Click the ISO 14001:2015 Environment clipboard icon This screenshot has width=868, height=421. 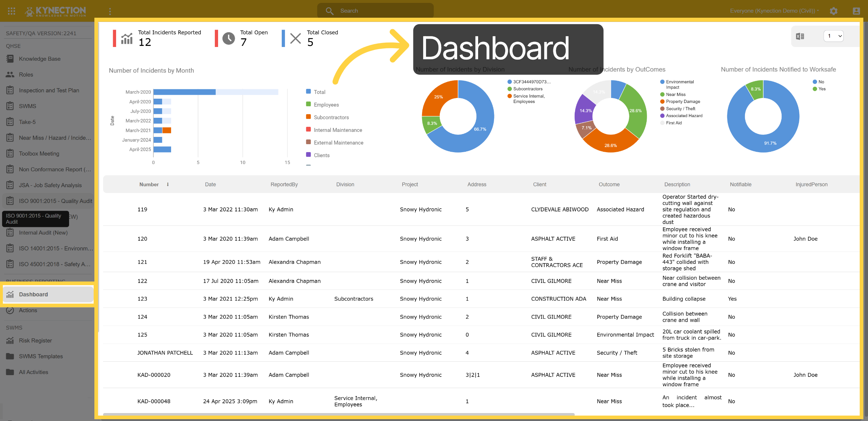[10, 249]
